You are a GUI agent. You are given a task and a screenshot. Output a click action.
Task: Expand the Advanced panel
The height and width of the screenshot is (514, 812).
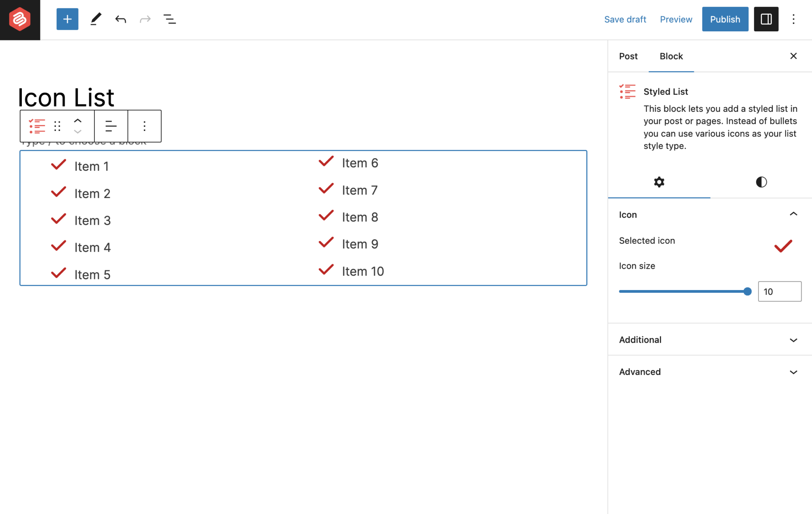tap(793, 372)
